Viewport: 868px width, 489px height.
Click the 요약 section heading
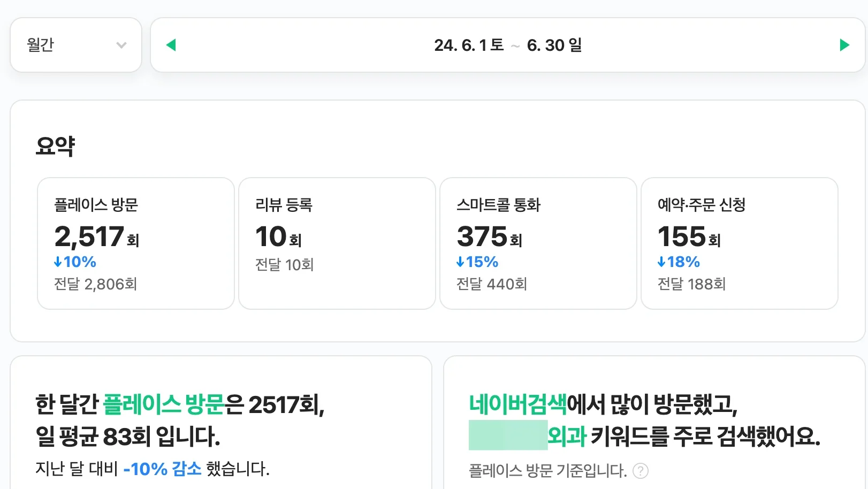pyautogui.click(x=55, y=146)
